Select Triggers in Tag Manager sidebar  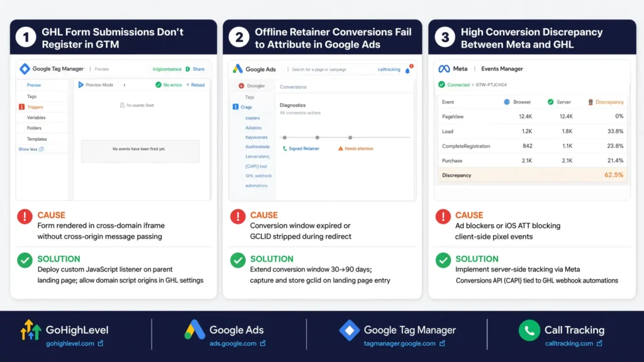point(35,107)
